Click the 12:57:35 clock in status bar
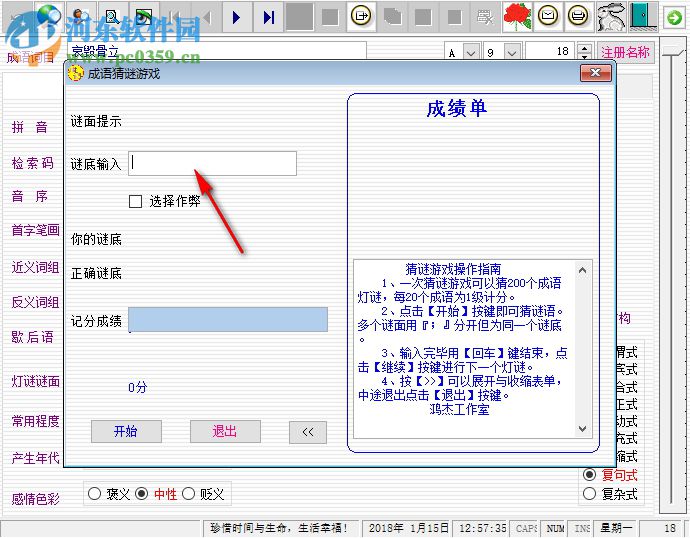Viewport: 690px width, 538px height. pos(483,528)
